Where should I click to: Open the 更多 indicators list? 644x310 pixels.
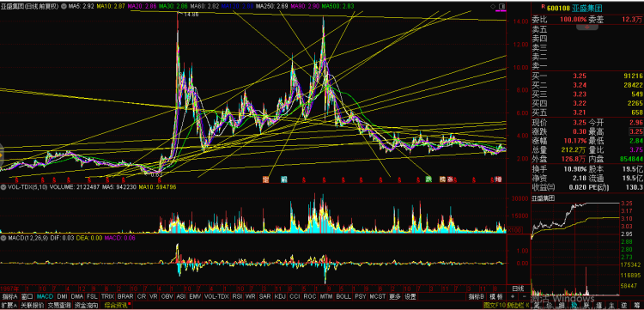(395, 296)
